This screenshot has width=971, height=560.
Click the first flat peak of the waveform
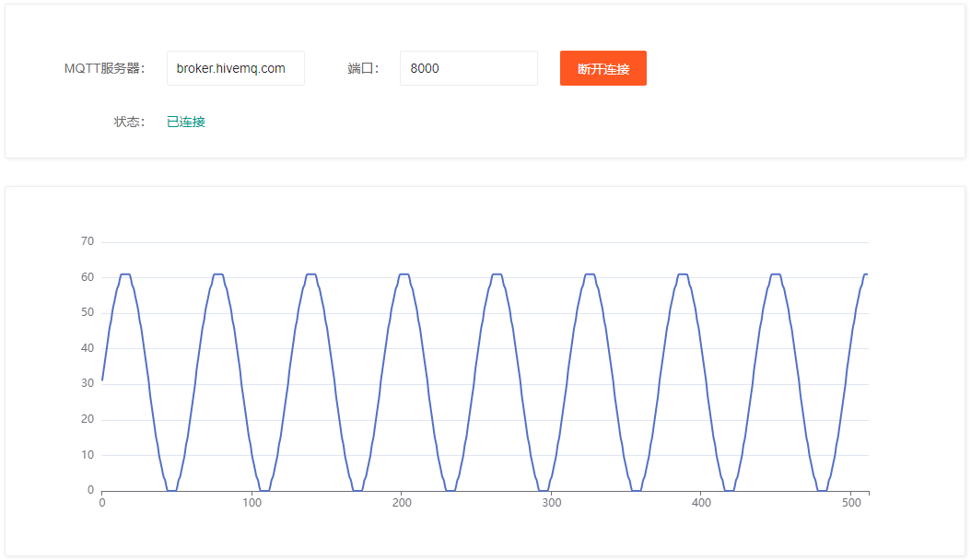click(x=125, y=274)
